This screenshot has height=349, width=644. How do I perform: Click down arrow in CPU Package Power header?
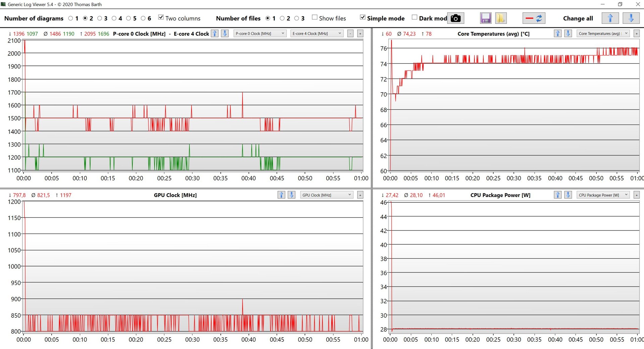click(568, 195)
